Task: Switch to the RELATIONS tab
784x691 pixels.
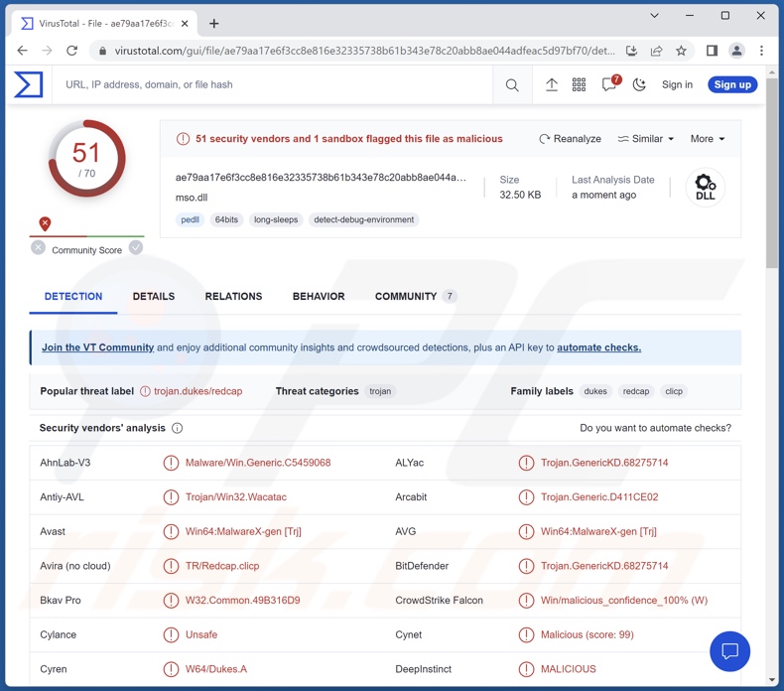Action: [233, 296]
